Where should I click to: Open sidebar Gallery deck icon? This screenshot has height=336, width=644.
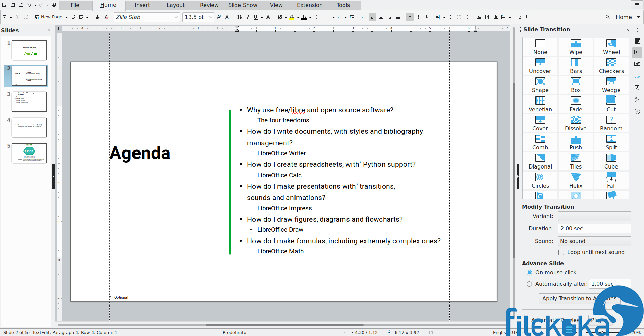point(637,99)
